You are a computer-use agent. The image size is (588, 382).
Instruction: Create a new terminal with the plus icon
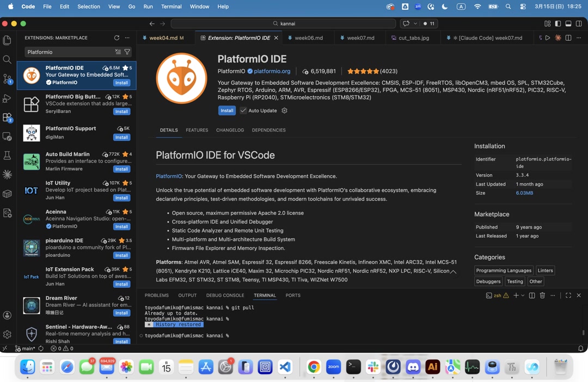pyautogui.click(x=516, y=295)
